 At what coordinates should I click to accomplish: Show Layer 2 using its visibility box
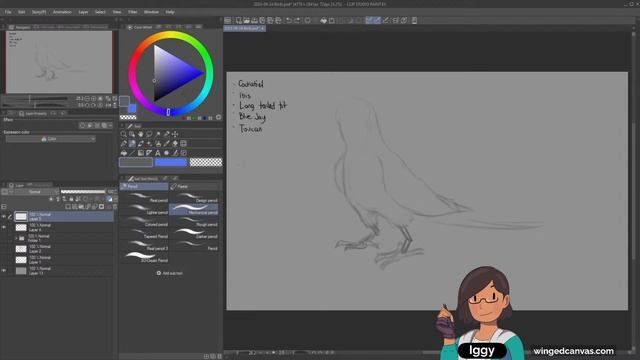(x=4, y=249)
